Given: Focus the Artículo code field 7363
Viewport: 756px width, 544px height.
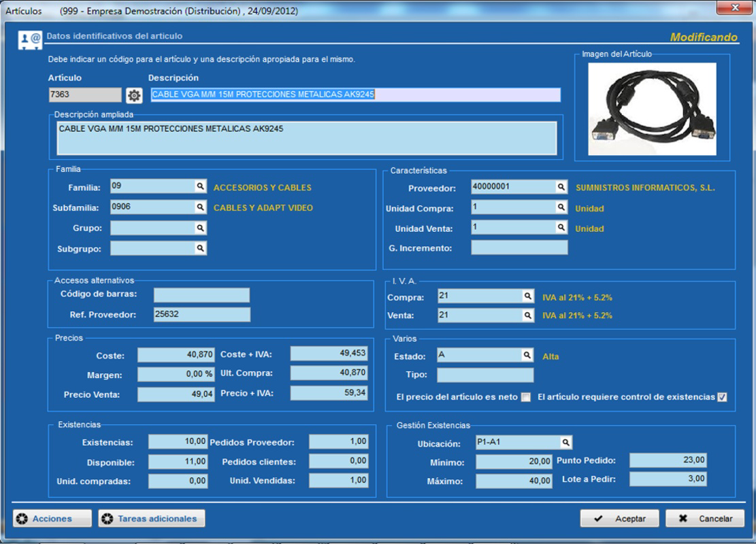Looking at the screenshot, I should (85, 95).
